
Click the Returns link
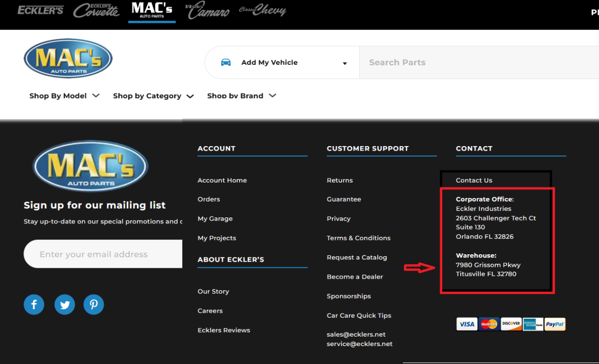339,181
